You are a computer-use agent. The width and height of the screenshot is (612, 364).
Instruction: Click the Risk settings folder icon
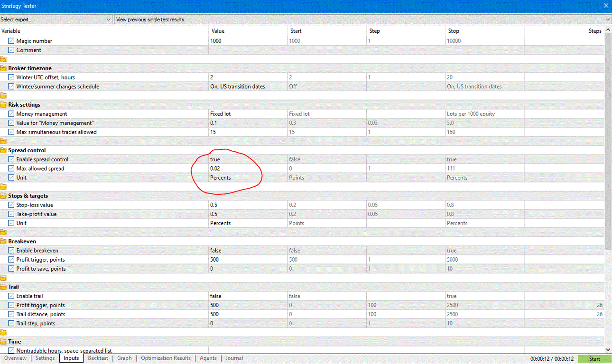coord(3,105)
